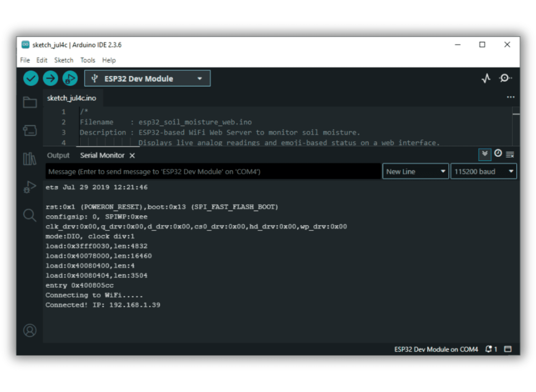The width and height of the screenshot is (536, 392).
Task: Open the Tools menu
Action: pos(87,60)
